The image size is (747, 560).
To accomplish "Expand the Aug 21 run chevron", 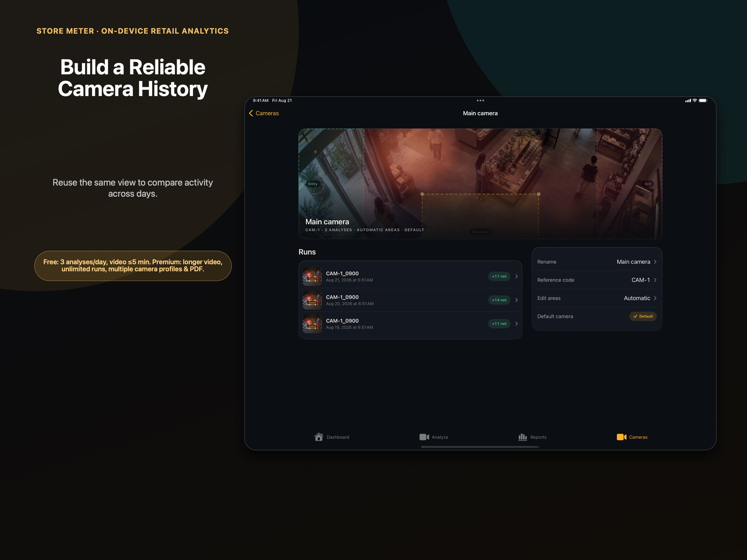I will coord(516,276).
